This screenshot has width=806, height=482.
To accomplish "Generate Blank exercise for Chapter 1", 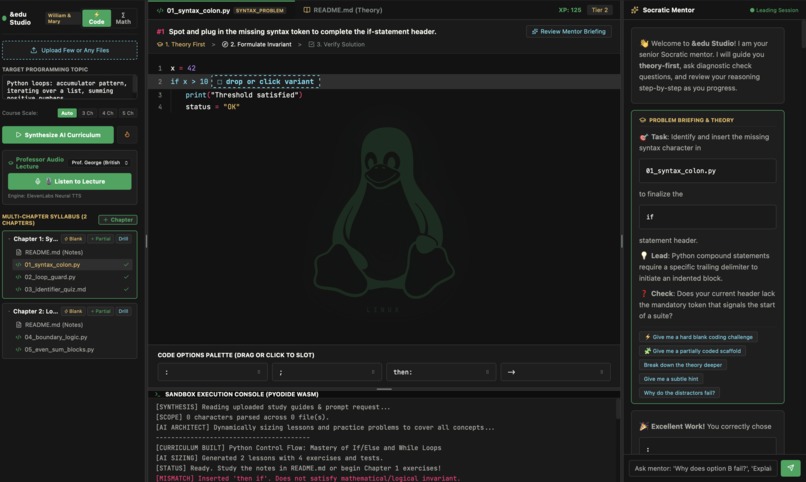I will click(x=73, y=239).
